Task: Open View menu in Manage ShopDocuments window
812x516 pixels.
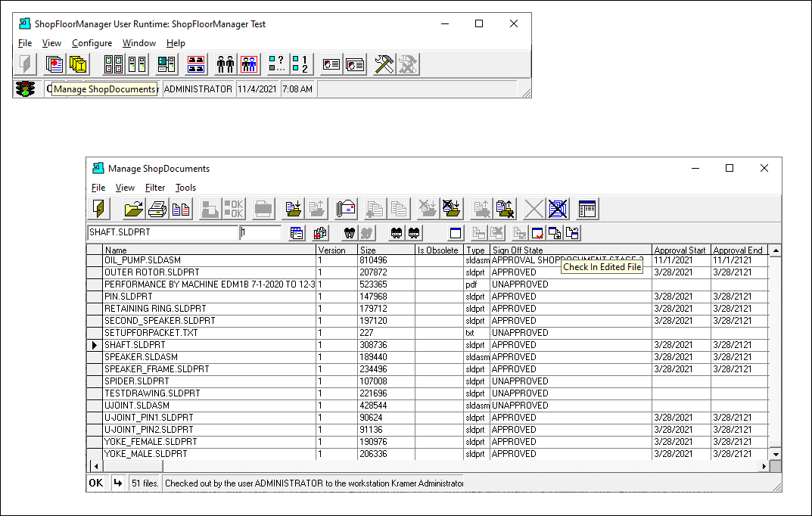Action: (x=125, y=188)
